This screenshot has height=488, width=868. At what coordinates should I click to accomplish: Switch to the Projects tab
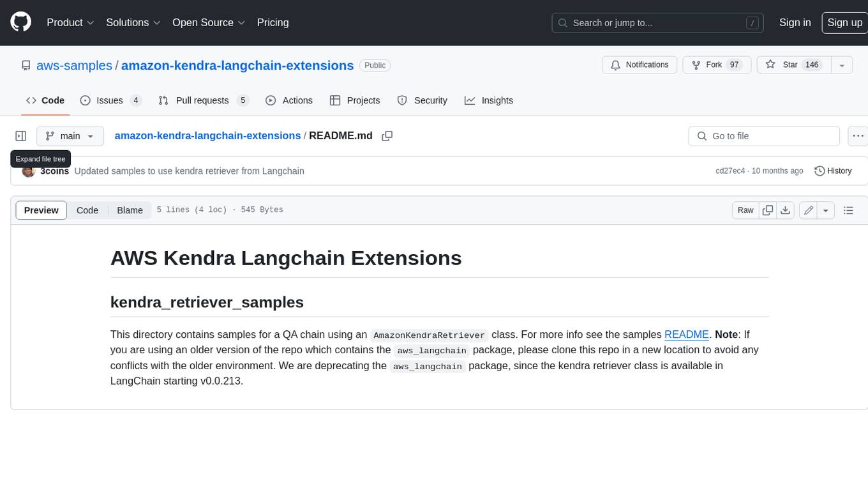pyautogui.click(x=355, y=100)
